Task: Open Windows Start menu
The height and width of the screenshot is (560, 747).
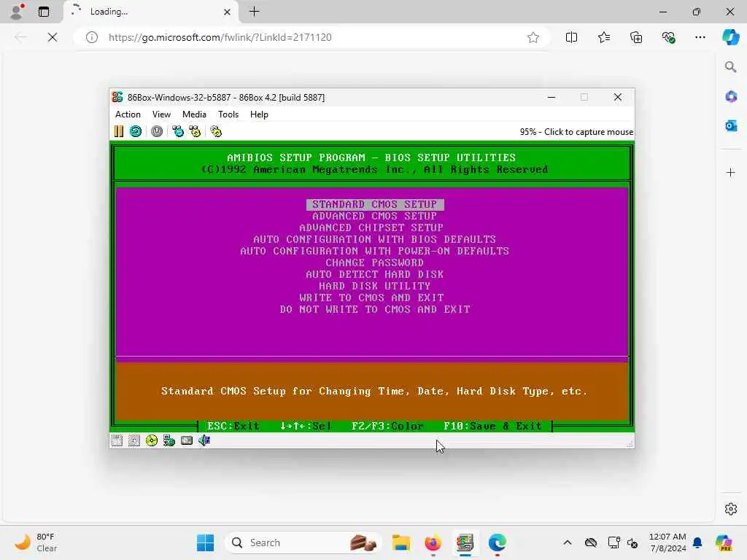Action: tap(205, 542)
